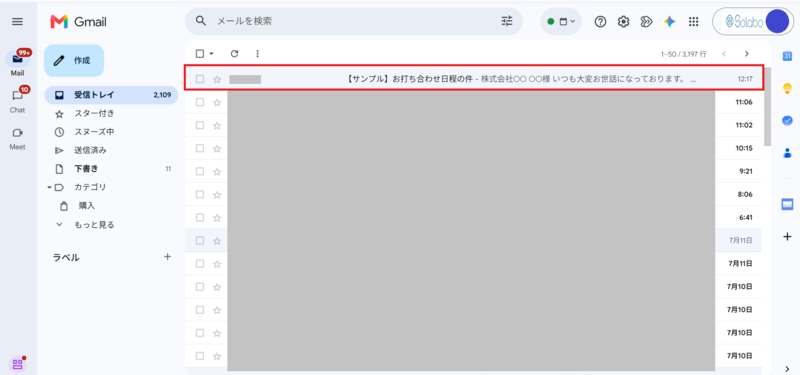
Task: Tick checkbox of the 12:17 email
Action: point(200,79)
